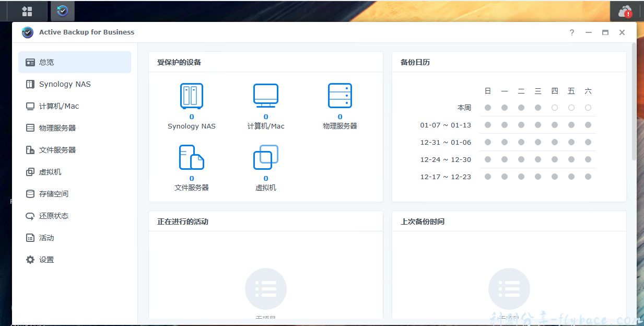644x326 pixels.
Task: Click the Active Backup taskbar shield icon
Action: (x=62, y=10)
